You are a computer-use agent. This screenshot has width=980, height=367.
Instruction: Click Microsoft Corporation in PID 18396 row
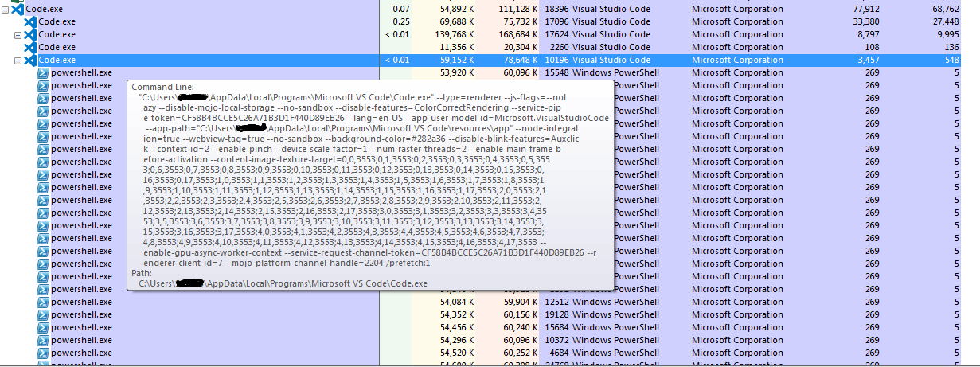[x=737, y=9]
